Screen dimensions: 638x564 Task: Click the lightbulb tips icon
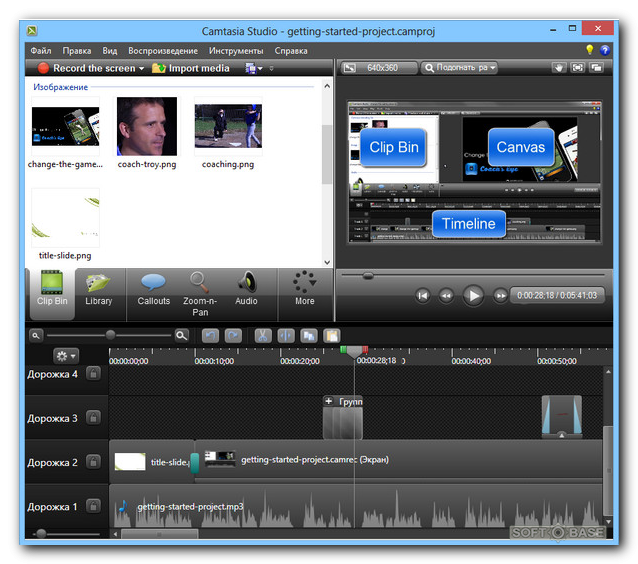590,50
